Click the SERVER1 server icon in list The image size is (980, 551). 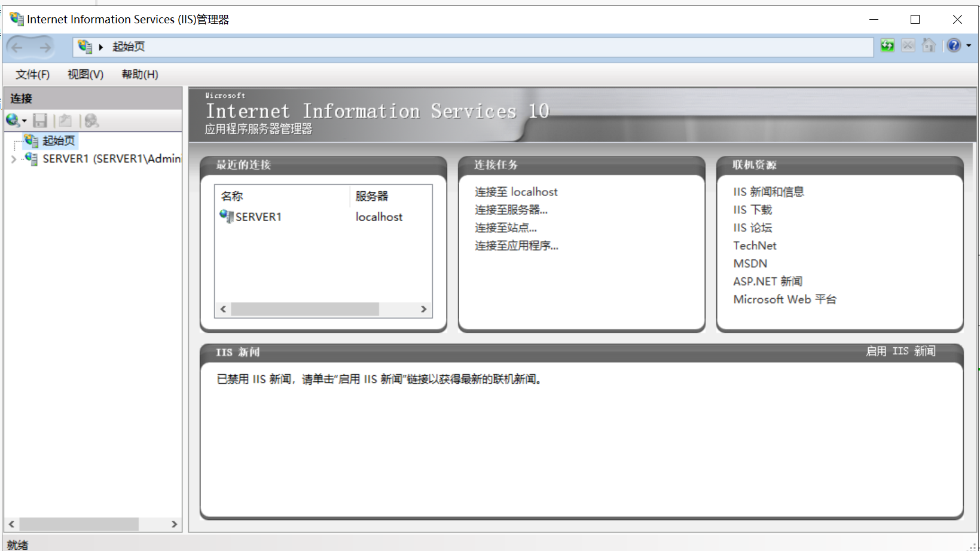[x=227, y=216]
